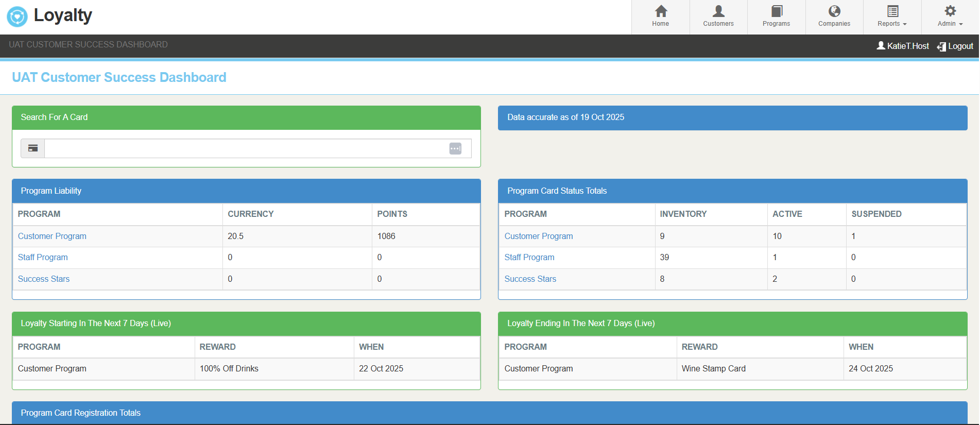Open Success Stars in Card Status Totals
The height and width of the screenshot is (425, 980).
[530, 279]
